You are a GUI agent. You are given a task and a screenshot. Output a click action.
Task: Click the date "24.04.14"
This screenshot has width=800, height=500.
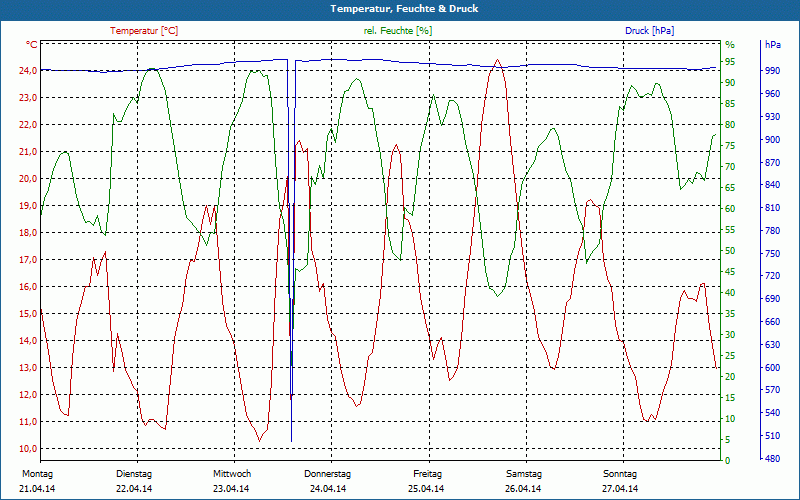point(328,489)
